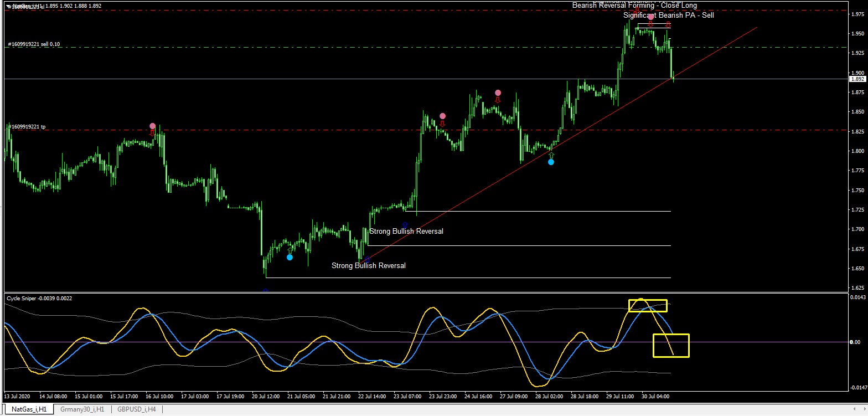The height and width of the screenshot is (416, 868).
Task: Click the blue buy dot near 28 Jul 02:00
Action: point(551,162)
